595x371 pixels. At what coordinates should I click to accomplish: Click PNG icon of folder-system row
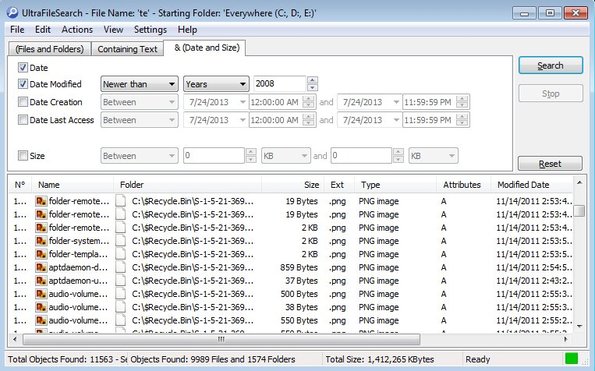(x=41, y=241)
